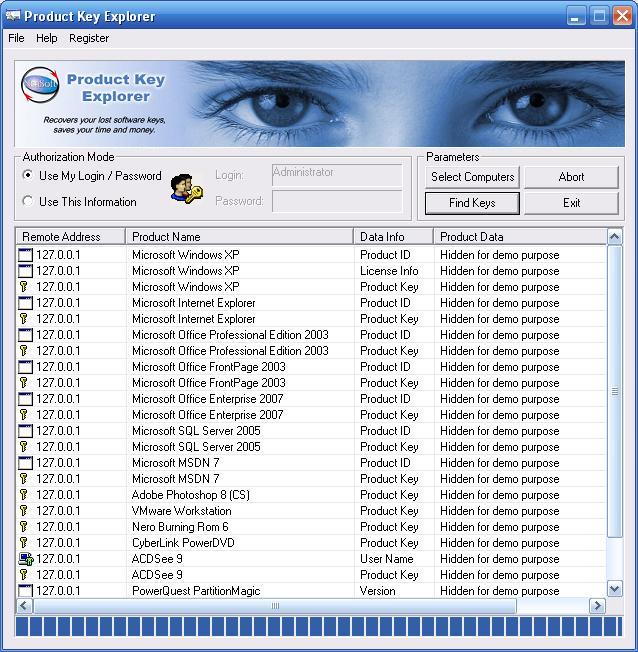Sort list by Data Info column header
This screenshot has height=652, width=638.
point(394,237)
